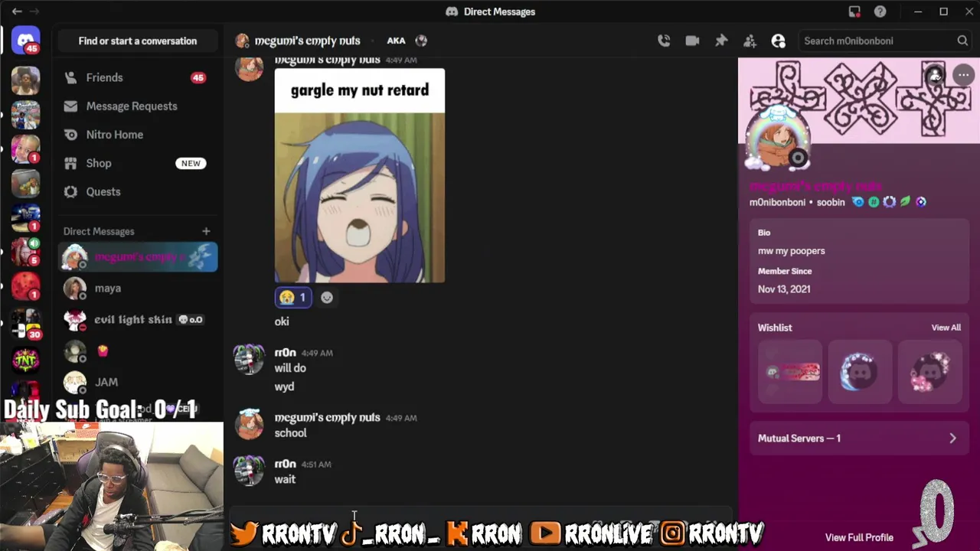The height and width of the screenshot is (551, 980).
Task: Click the AKA avatar in header
Action: click(x=421, y=41)
